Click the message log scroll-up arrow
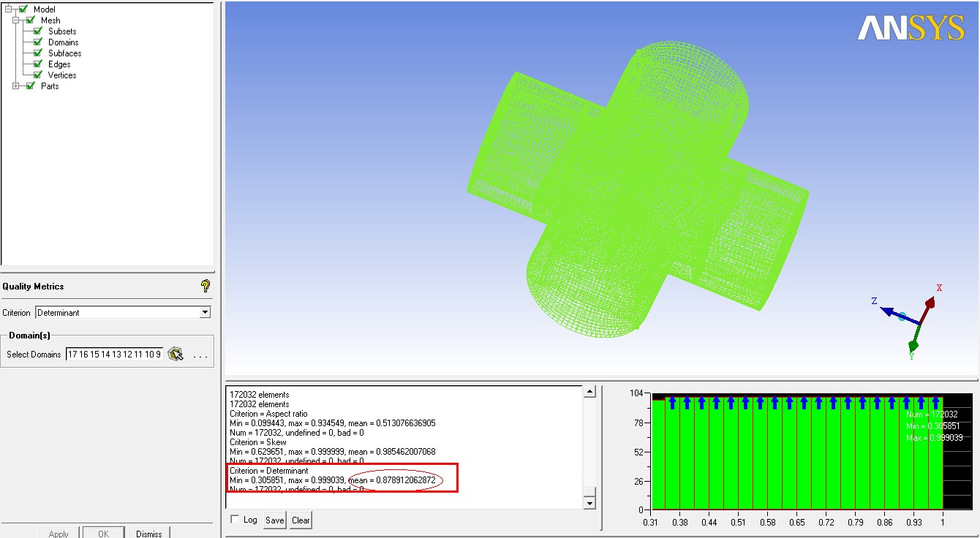The width and height of the screenshot is (980, 538). (589, 393)
